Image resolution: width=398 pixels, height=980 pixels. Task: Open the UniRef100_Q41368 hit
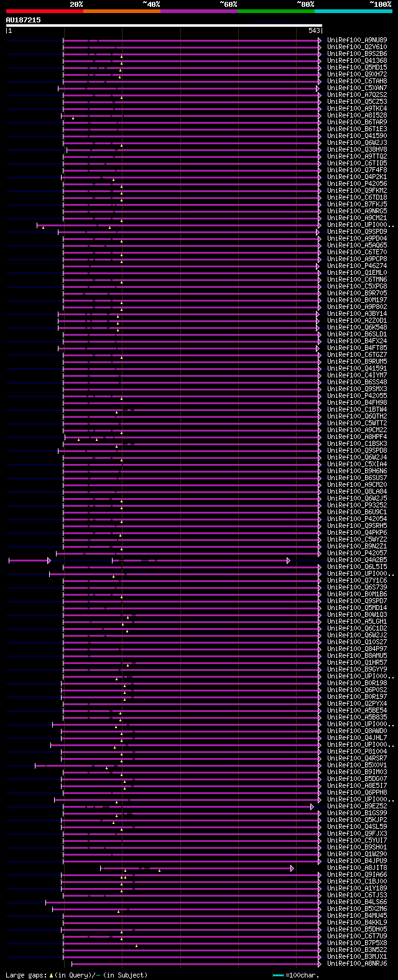[x=357, y=61]
